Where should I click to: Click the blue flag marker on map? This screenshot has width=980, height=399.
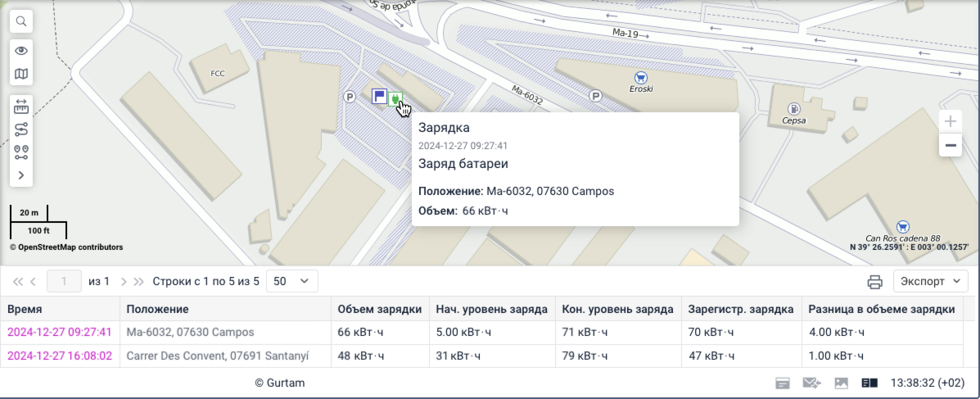pyautogui.click(x=379, y=97)
